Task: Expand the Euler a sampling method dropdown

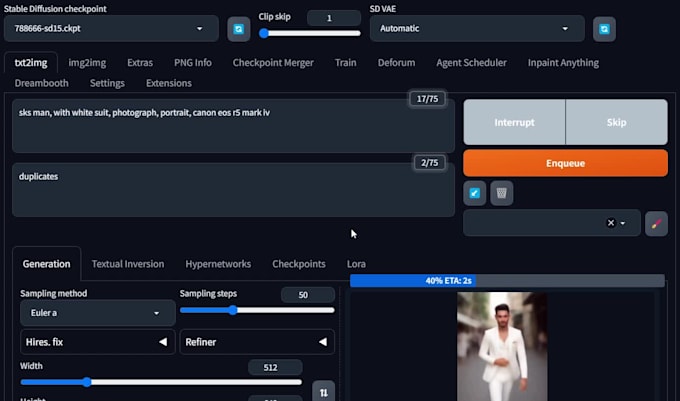Action: coord(91,313)
